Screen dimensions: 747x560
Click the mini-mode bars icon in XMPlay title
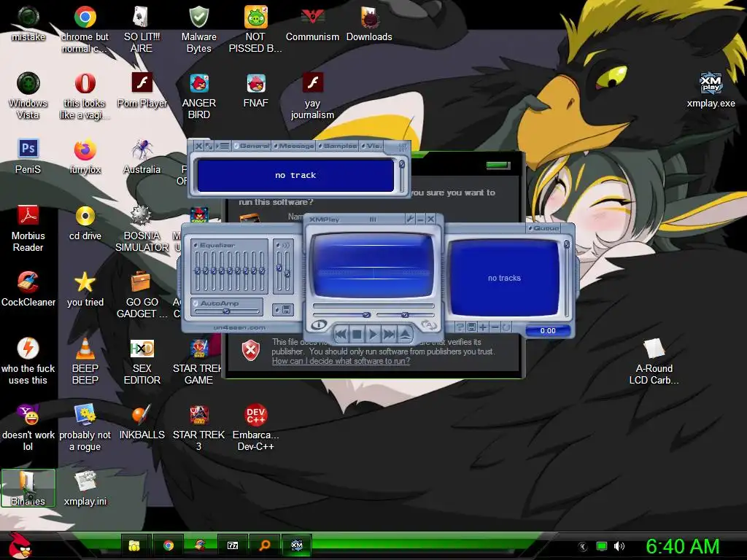point(373,219)
